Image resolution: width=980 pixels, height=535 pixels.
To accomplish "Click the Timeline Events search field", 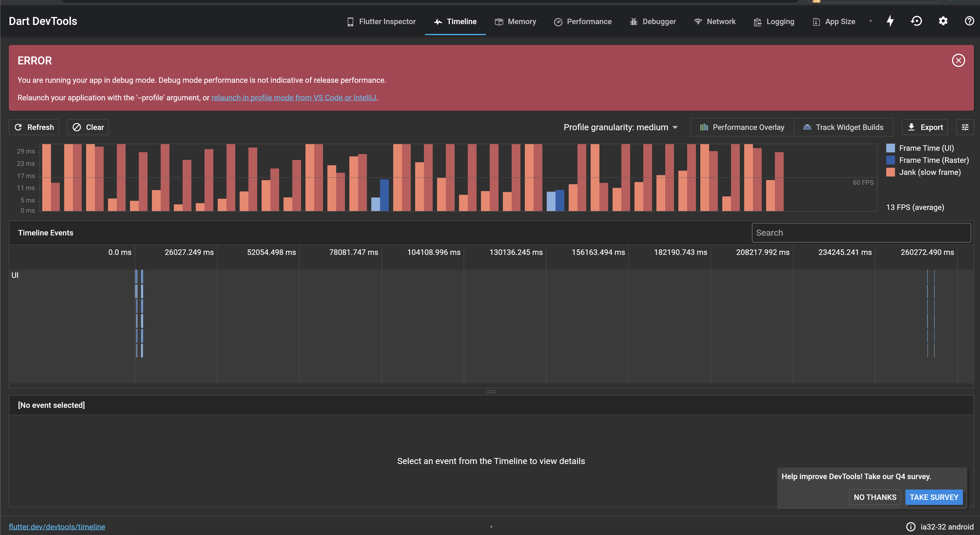I will coord(861,232).
